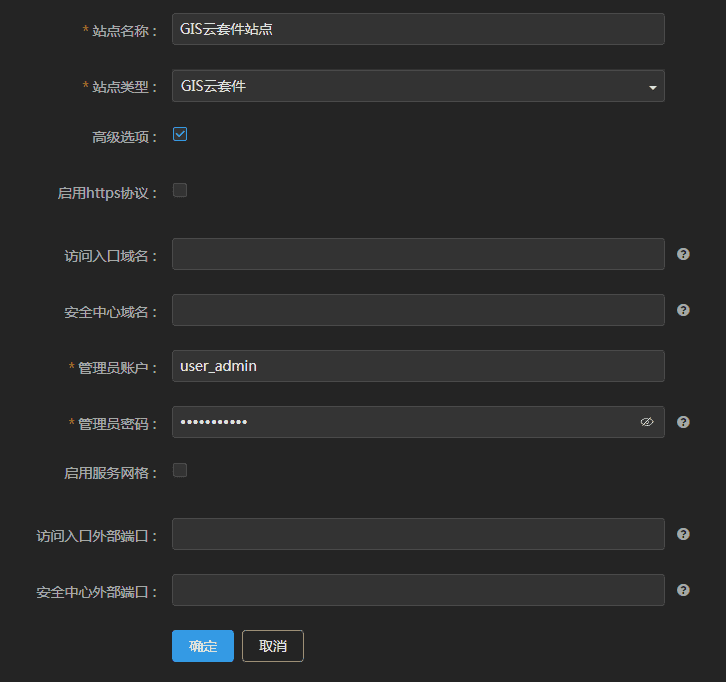Click the 访问入口外部端口 input field

click(418, 534)
